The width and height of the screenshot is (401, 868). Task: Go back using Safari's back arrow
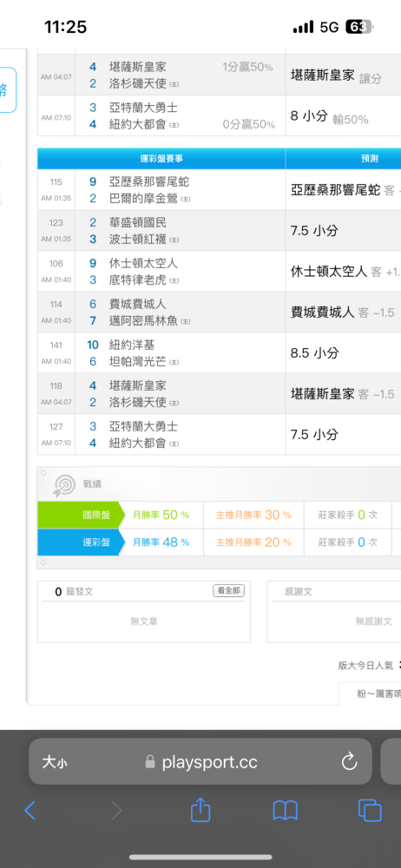30,811
